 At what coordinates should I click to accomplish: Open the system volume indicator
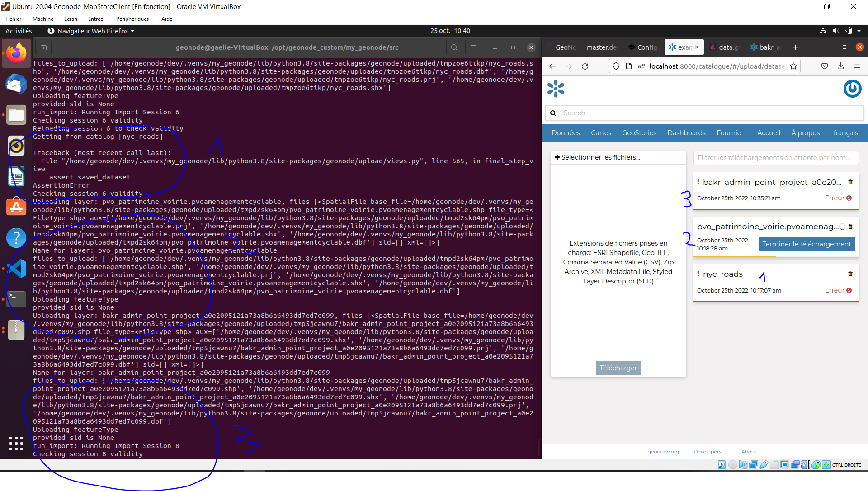tap(835, 31)
